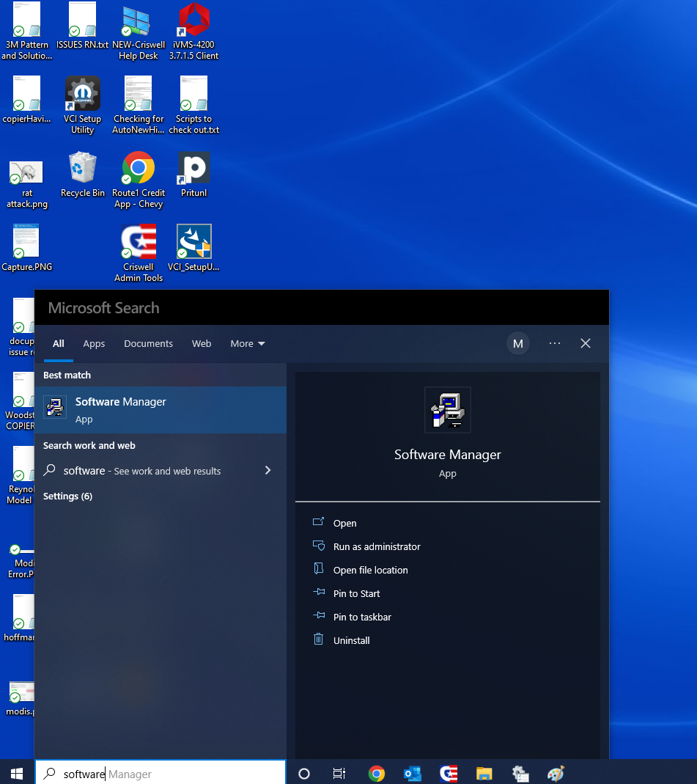
Task: Launch Route1 Credit App - Chevy shortcut
Action: pyautogui.click(x=139, y=180)
